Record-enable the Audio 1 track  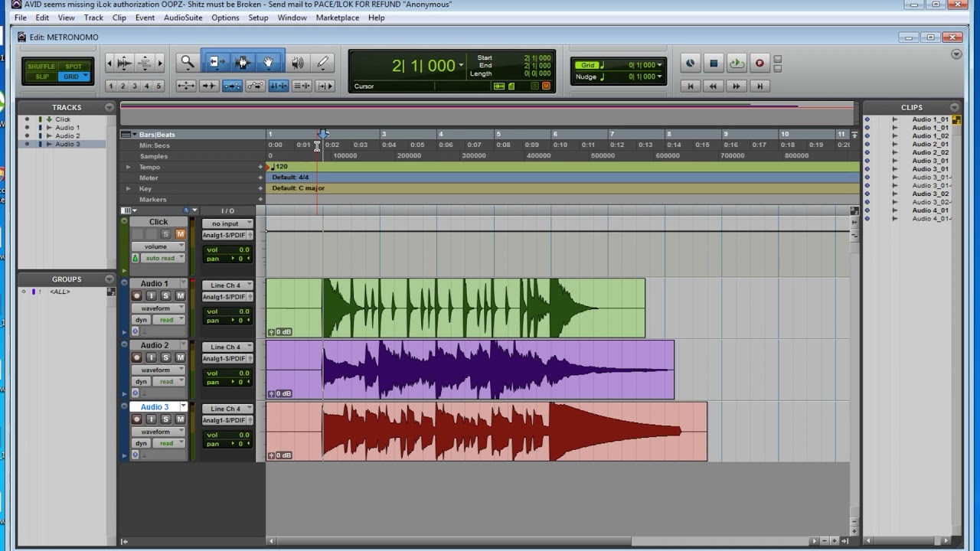(137, 295)
